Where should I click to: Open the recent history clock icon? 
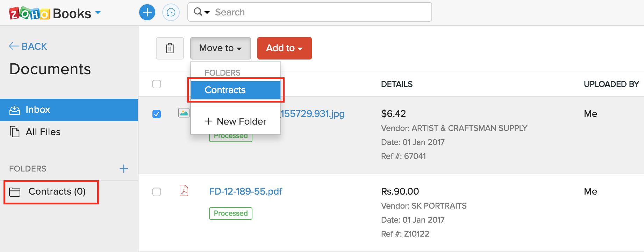point(171,12)
